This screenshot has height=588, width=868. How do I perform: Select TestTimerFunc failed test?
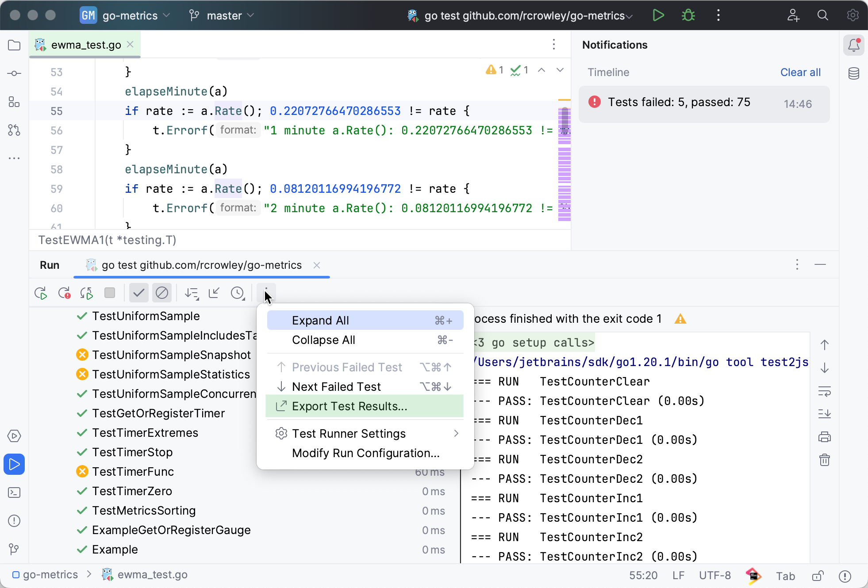pyautogui.click(x=133, y=472)
